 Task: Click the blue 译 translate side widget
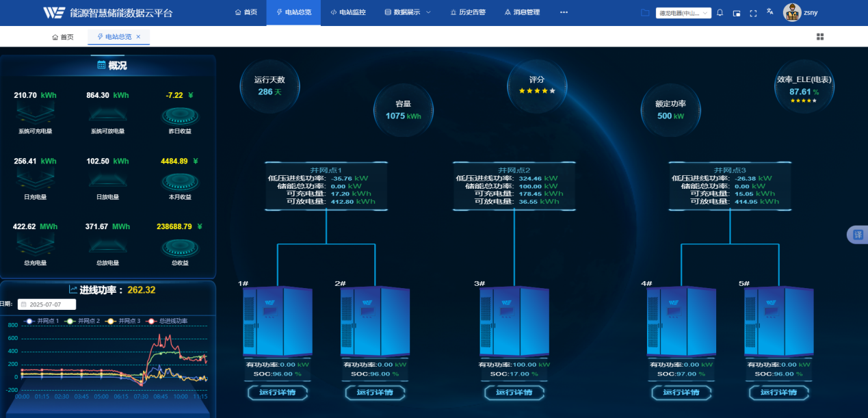(858, 235)
